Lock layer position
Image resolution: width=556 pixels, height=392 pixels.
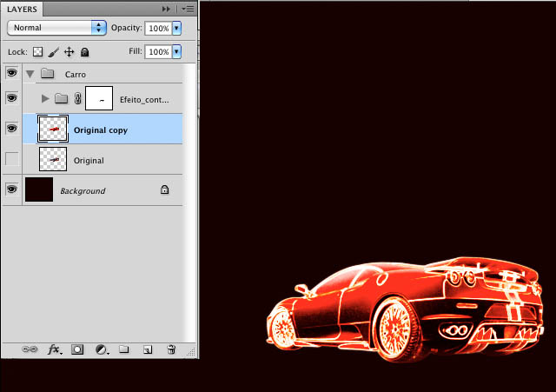click(69, 52)
